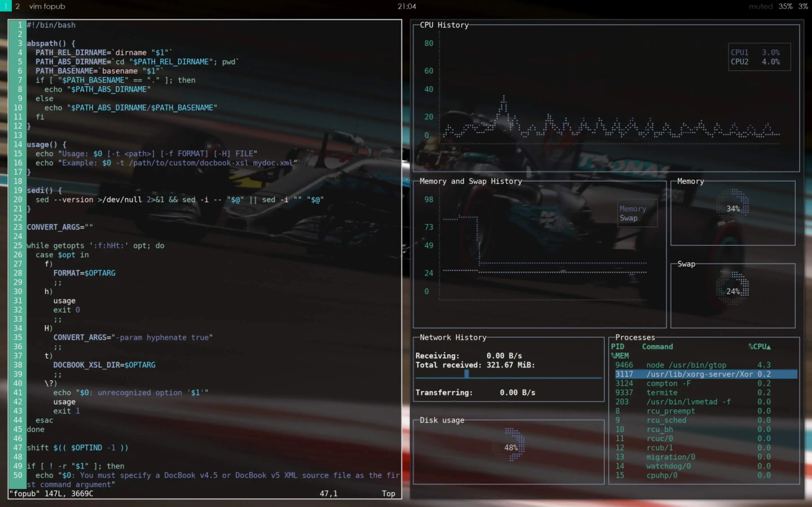Select the termite process row

(662, 392)
